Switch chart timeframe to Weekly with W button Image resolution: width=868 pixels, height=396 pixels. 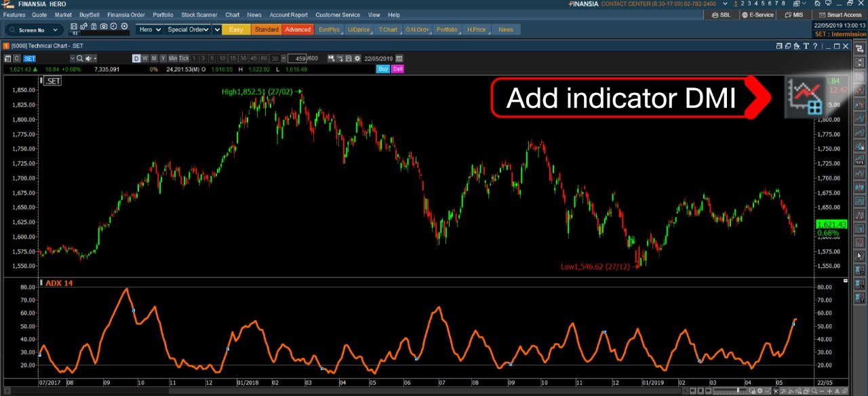pyautogui.click(x=144, y=58)
